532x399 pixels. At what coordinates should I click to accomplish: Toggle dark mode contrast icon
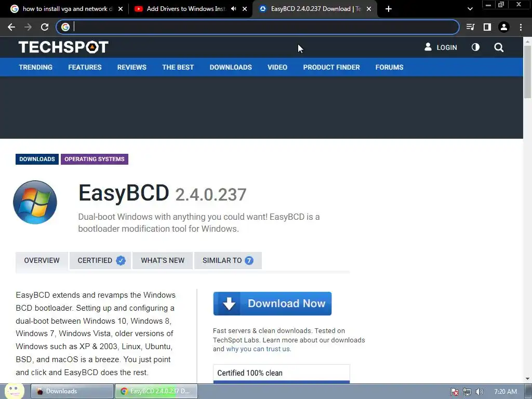coord(476,47)
